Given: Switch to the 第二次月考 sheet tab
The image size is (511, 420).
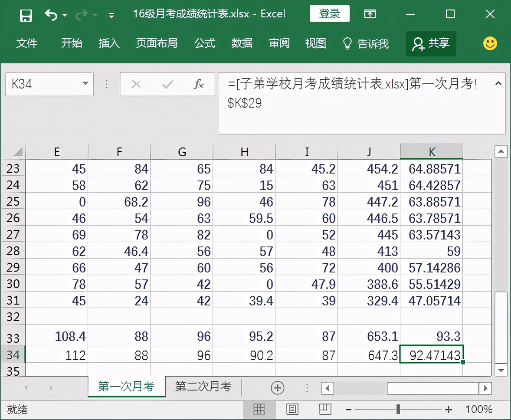Looking at the screenshot, I should [x=203, y=387].
